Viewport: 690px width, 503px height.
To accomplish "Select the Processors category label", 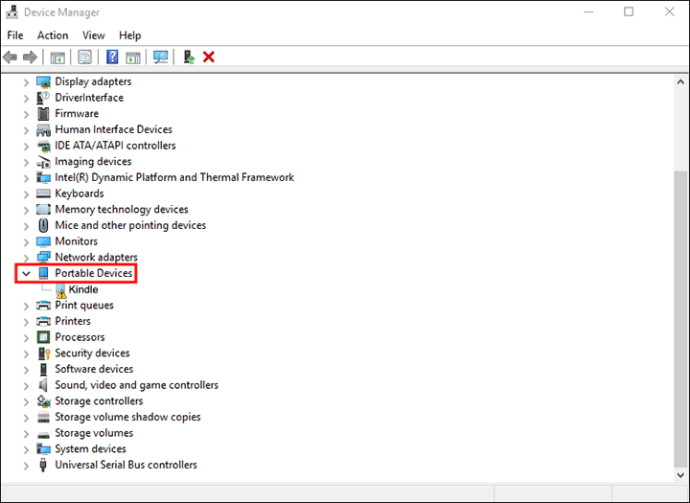I will [80, 337].
